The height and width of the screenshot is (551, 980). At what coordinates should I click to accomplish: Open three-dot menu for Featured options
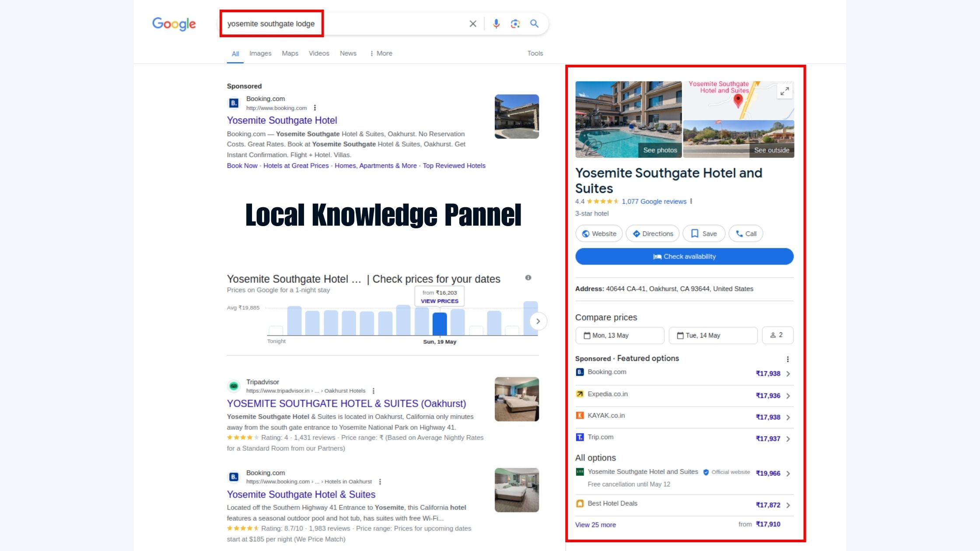787,359
